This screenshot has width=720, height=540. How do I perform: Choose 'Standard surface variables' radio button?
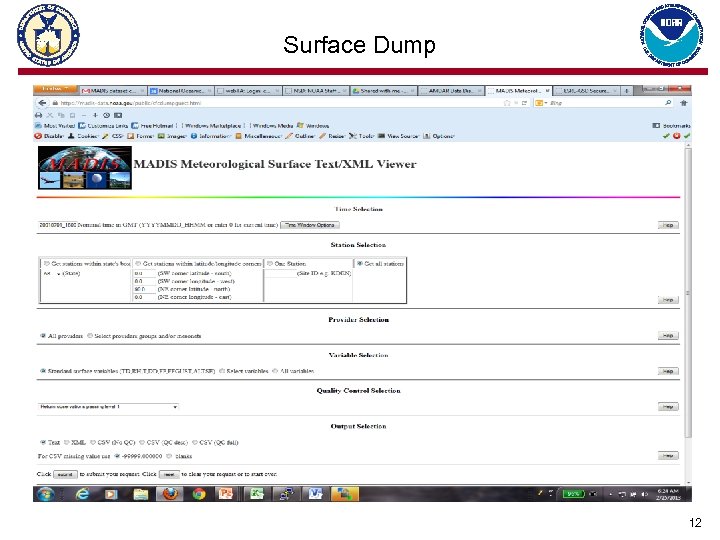43,371
